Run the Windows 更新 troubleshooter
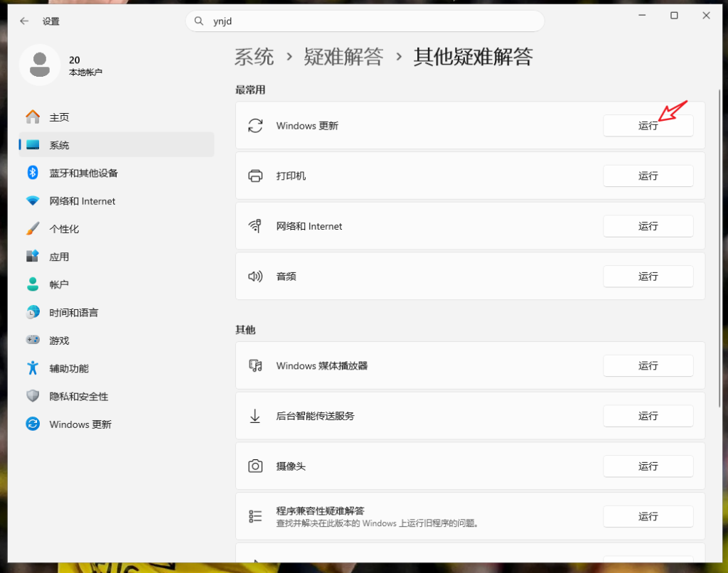This screenshot has width=728, height=573. [648, 125]
